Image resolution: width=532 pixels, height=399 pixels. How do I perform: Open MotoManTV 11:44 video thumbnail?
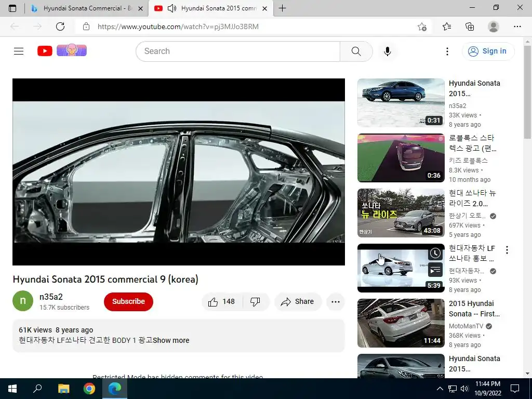(401, 323)
